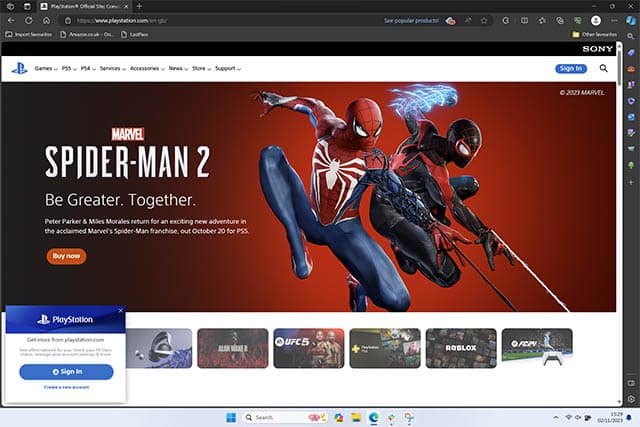Open the Edge browser profile icon
640x427 pixels.
coord(597,20)
